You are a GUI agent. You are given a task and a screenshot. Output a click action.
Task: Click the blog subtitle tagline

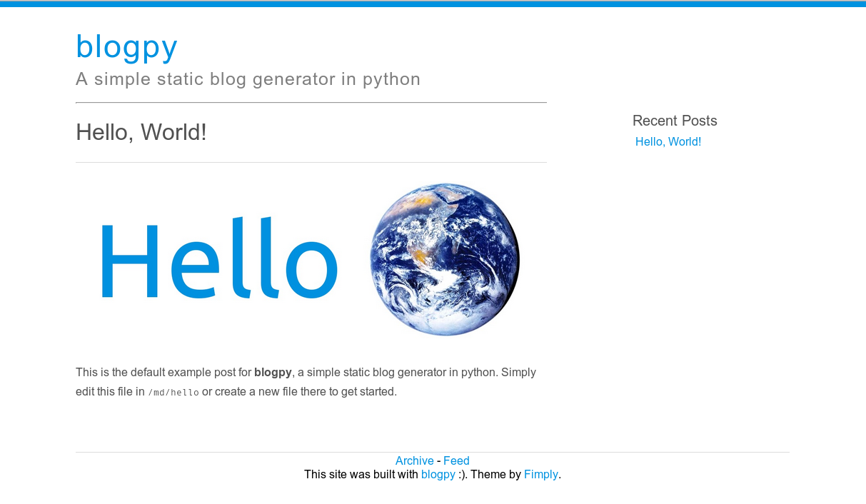(x=248, y=79)
